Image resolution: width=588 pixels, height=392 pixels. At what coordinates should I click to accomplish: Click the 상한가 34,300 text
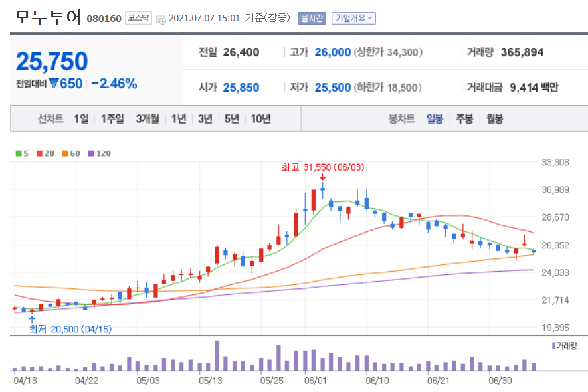(388, 52)
